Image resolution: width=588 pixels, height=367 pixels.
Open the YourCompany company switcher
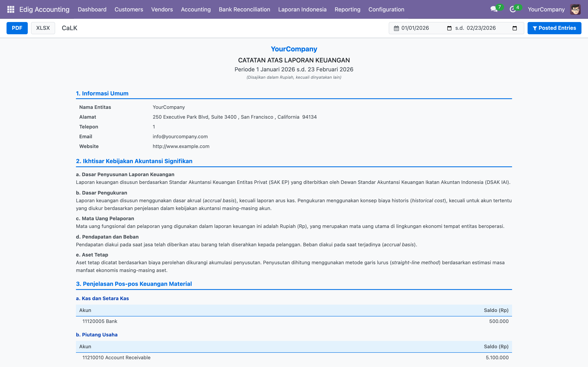[546, 9]
